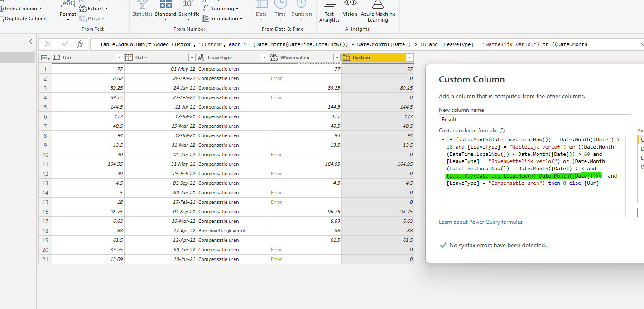Viewport: 644px width, 309px height.
Task: Click the 'No syntax errors have been detected' message
Action: point(498,245)
